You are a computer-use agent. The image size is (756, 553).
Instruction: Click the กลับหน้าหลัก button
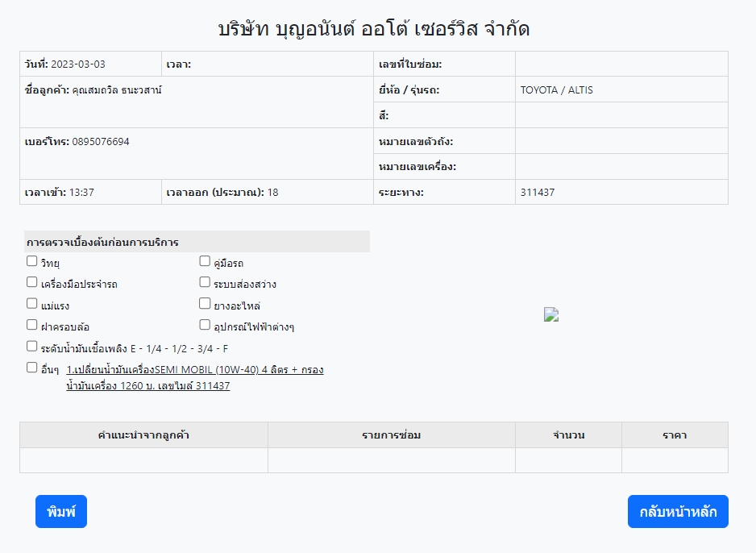[x=678, y=512]
